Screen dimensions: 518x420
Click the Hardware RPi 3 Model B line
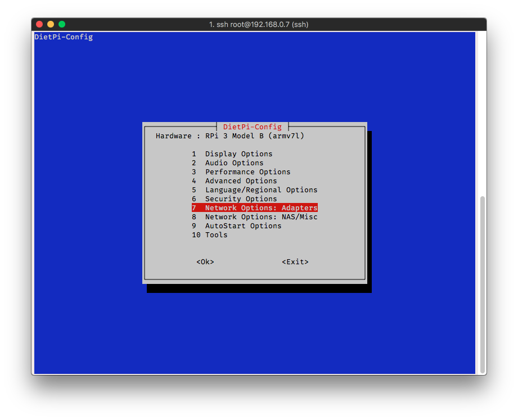point(230,136)
